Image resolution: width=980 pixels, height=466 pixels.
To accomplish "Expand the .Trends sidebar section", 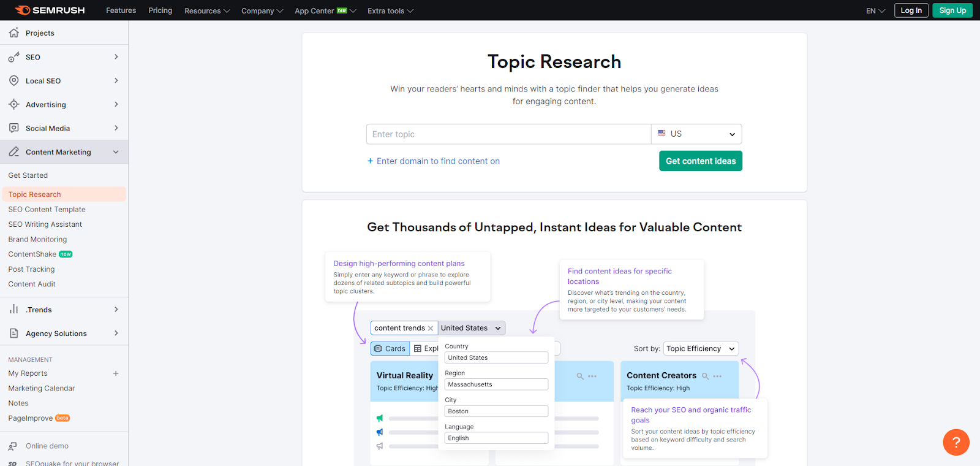I will (x=116, y=310).
